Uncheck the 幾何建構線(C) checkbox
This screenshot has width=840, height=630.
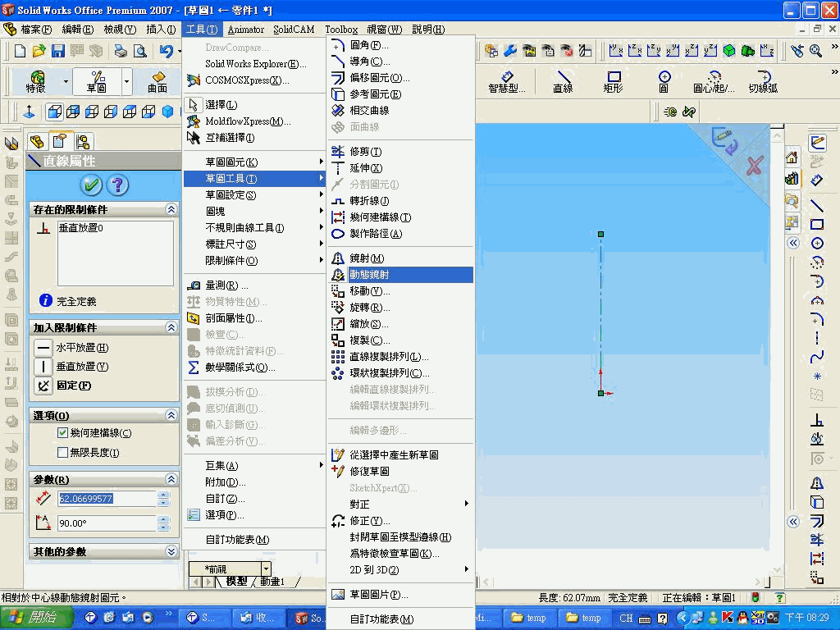(x=62, y=433)
